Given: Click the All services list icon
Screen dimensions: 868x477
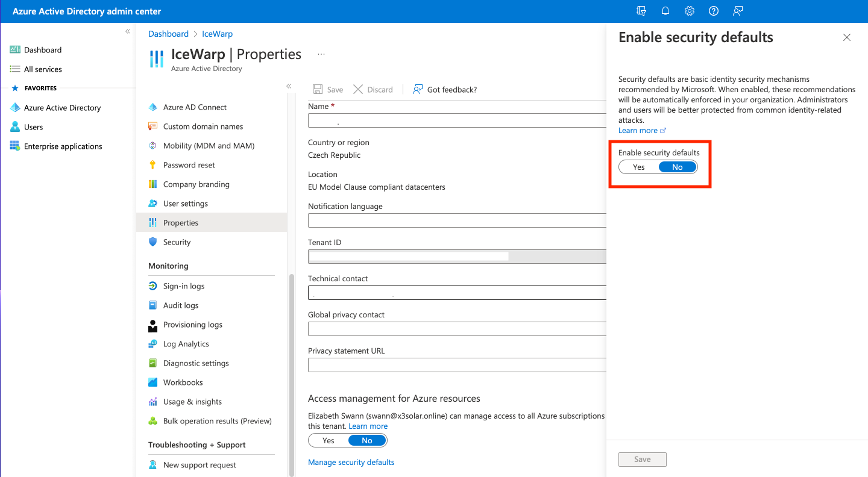Looking at the screenshot, I should (15, 69).
